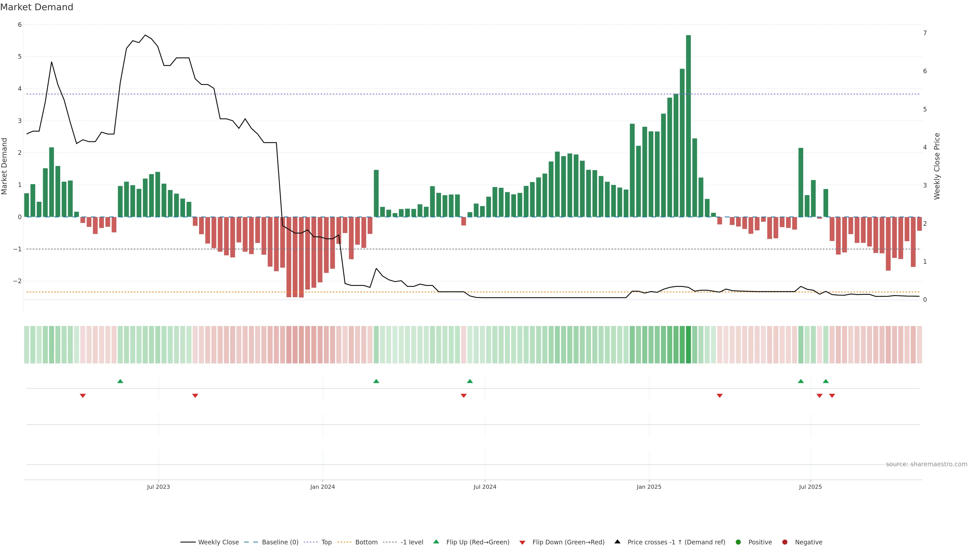
Task: Click the Jan 2025 x-axis label
Action: [x=649, y=487]
